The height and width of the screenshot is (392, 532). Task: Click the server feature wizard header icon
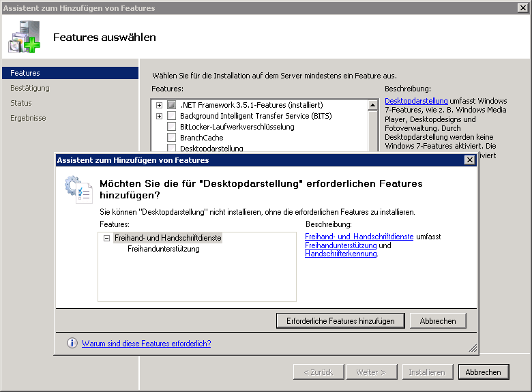[25, 37]
